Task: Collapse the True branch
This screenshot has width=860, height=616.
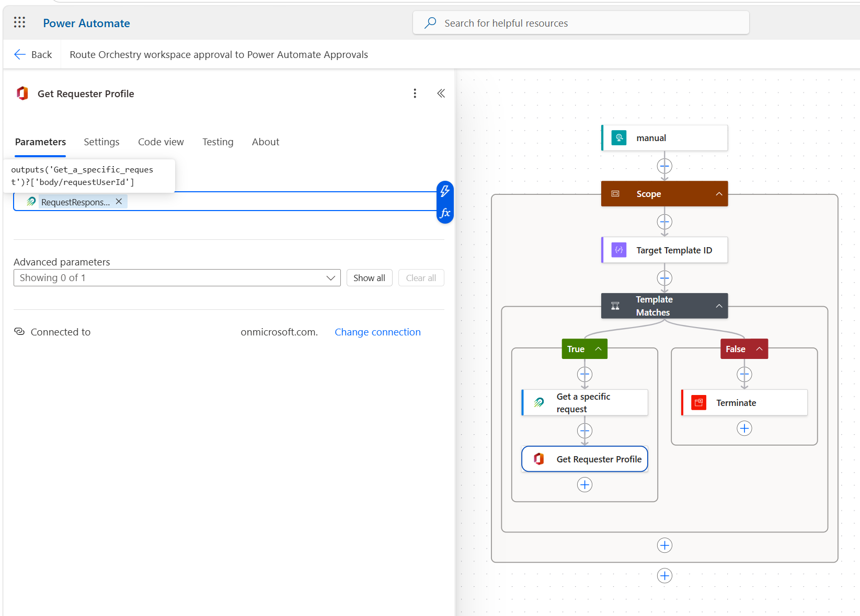Action: click(x=598, y=349)
